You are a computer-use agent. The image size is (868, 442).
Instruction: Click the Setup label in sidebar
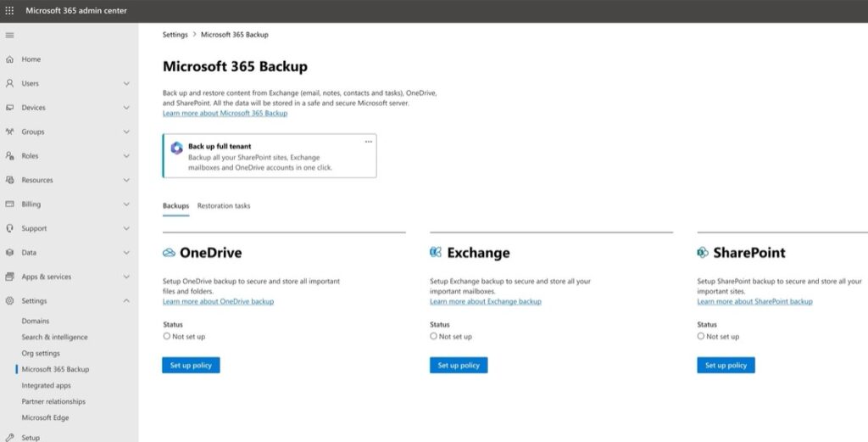click(31, 438)
